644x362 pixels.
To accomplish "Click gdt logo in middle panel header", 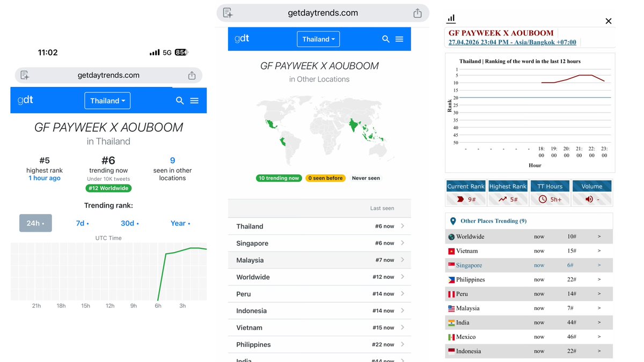I will [x=241, y=39].
